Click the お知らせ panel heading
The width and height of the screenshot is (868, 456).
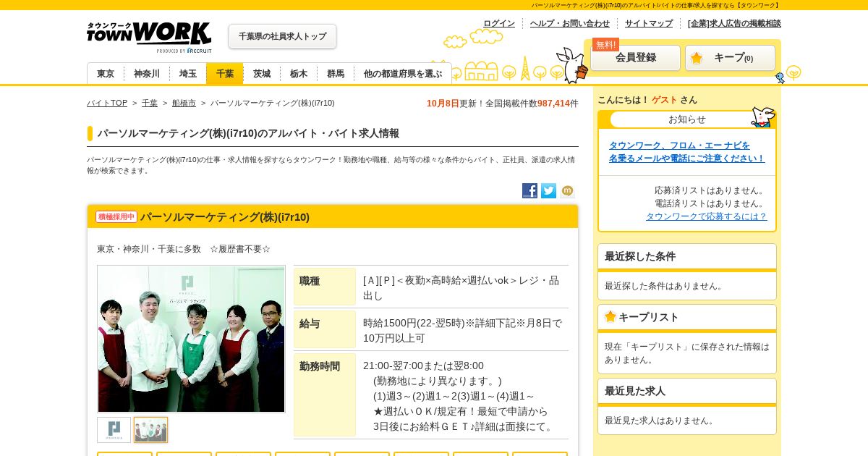687,119
